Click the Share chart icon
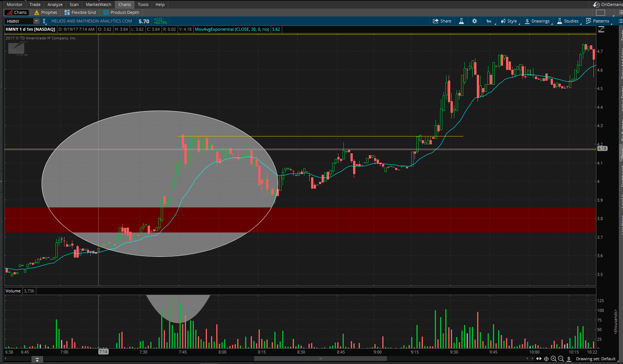This screenshot has width=623, height=364. pos(442,21)
